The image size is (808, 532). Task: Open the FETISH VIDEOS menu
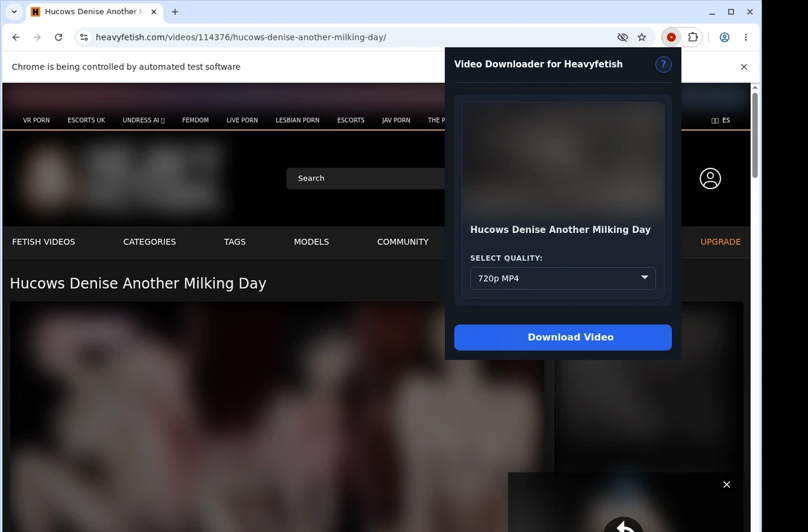pyautogui.click(x=44, y=242)
